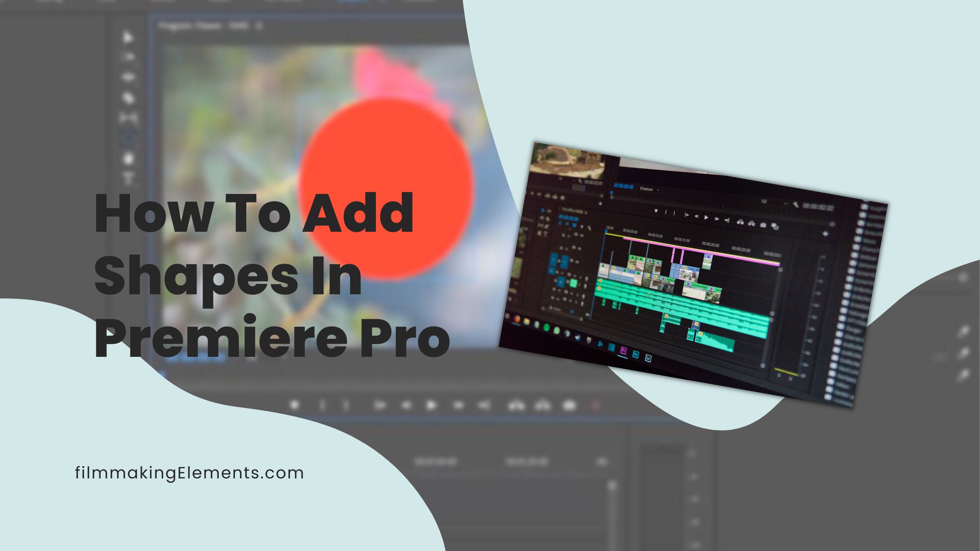980x551 pixels.
Task: Go to Out point in inset photo
Action: point(727,220)
